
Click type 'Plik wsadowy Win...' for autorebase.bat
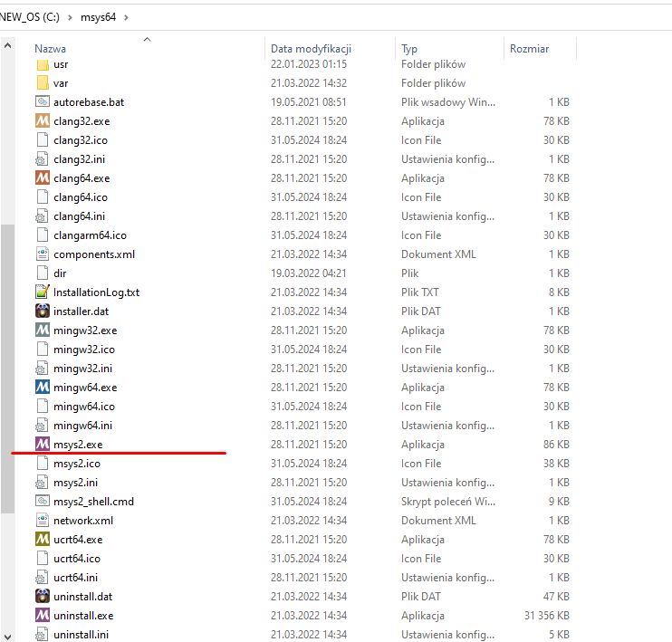tap(448, 102)
